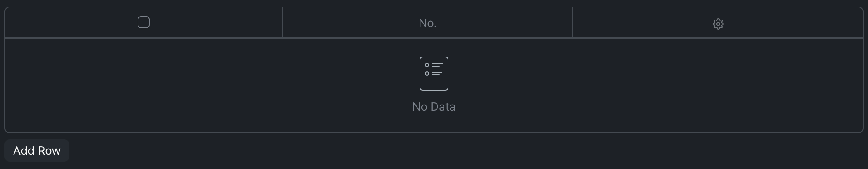The image size is (868, 169).
Task: Check the rounded square checkbox
Action: coord(144,22)
